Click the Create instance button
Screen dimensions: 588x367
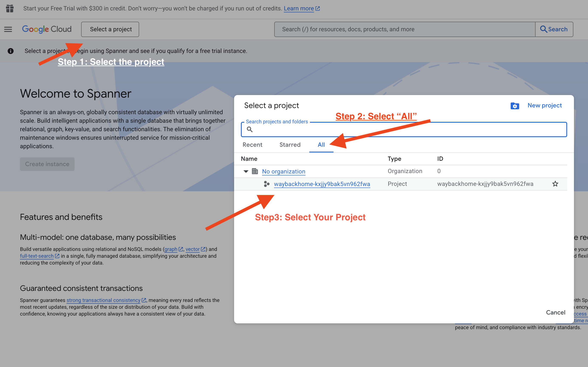click(47, 164)
